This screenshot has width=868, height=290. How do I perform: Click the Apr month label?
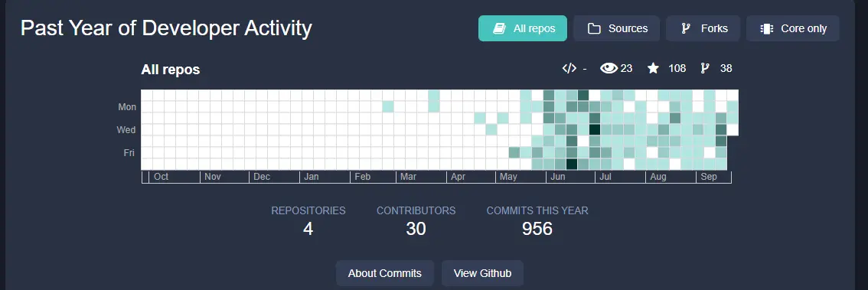click(x=458, y=177)
